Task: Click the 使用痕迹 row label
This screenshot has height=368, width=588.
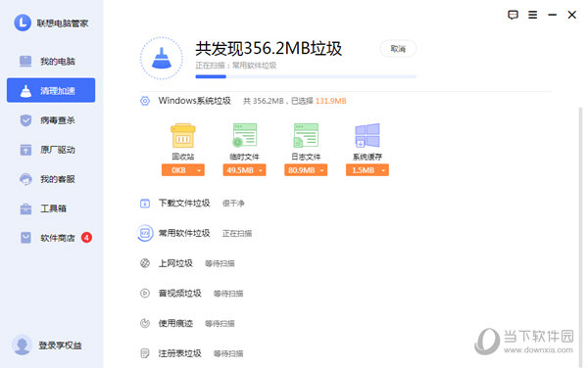Action: click(175, 323)
